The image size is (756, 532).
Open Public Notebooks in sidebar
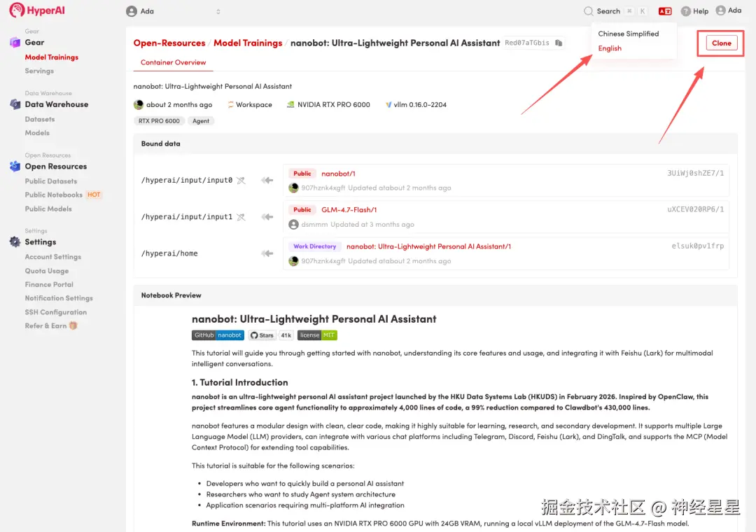point(53,195)
